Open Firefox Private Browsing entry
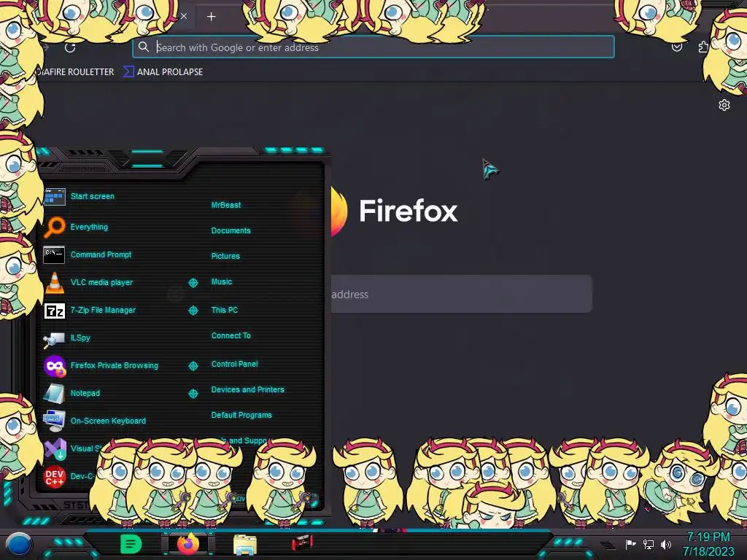The height and width of the screenshot is (560, 747). tap(101, 365)
